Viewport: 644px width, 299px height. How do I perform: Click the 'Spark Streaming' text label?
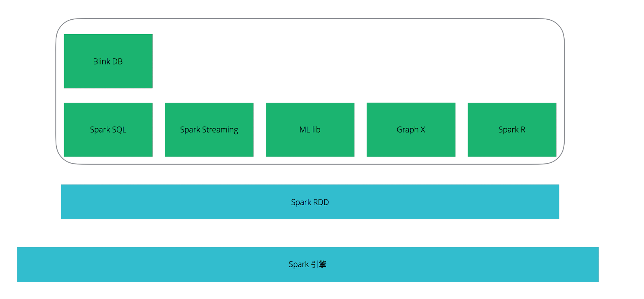point(209,130)
